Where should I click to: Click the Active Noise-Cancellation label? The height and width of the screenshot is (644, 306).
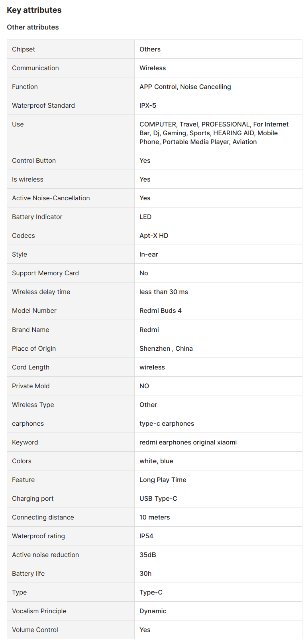(x=51, y=198)
